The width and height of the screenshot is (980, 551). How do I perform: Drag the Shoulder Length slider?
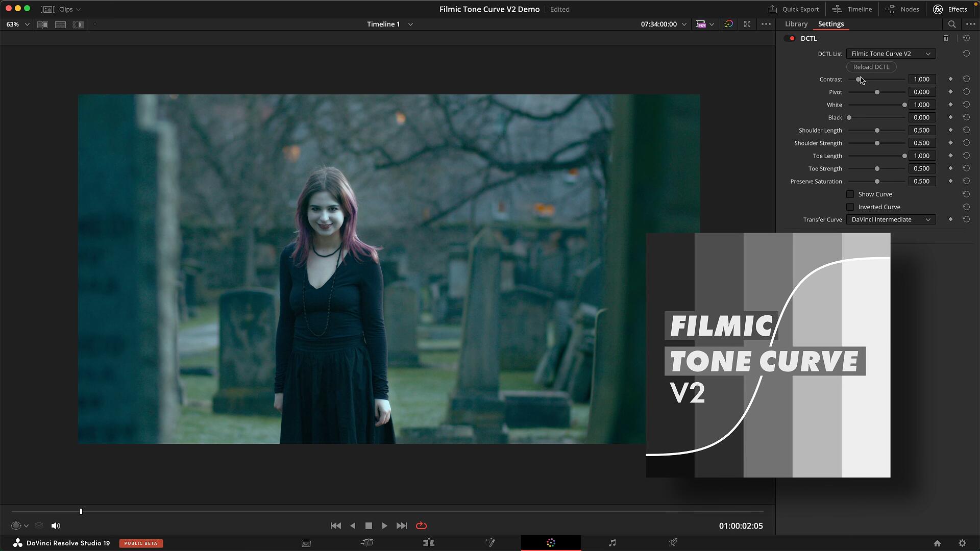pyautogui.click(x=878, y=130)
